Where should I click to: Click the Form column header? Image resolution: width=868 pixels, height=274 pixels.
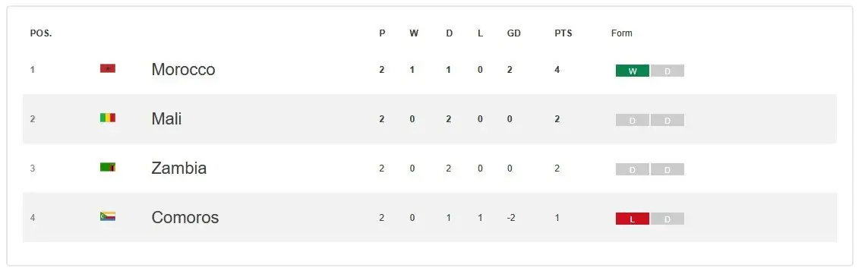pos(622,33)
